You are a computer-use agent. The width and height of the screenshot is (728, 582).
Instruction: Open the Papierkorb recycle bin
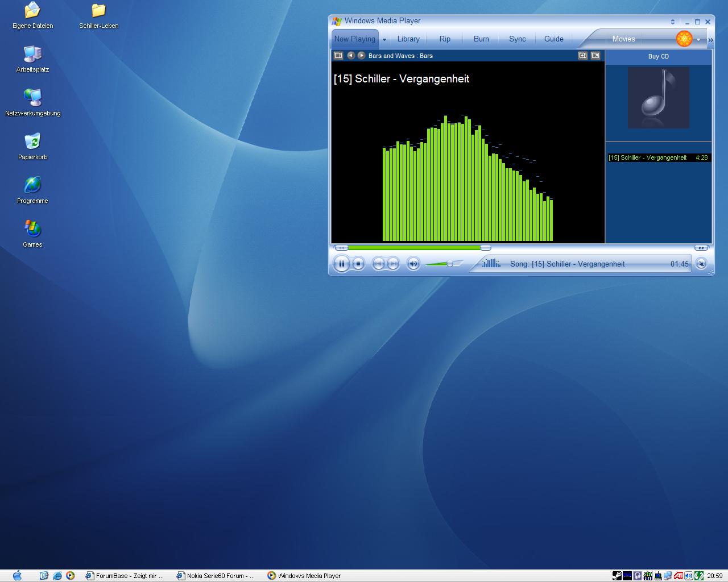click(32, 147)
